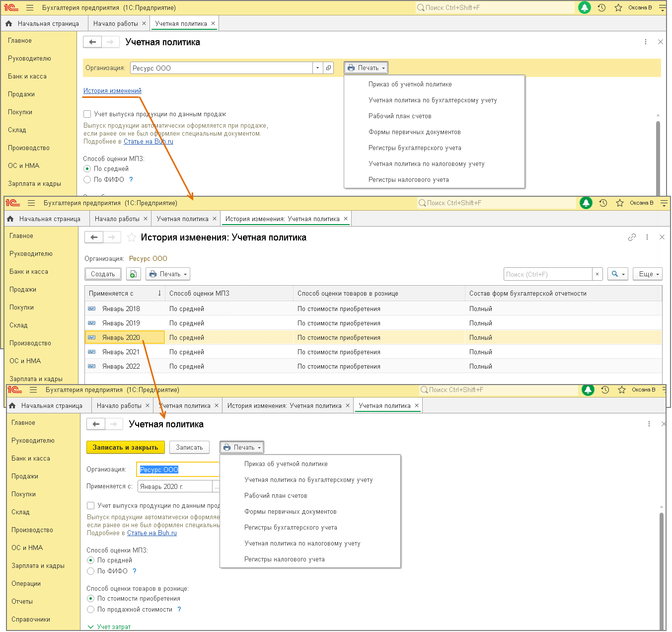Click the green notification bell in top window
Image resolution: width=672 pixels, height=632 pixels.
pyautogui.click(x=585, y=8)
